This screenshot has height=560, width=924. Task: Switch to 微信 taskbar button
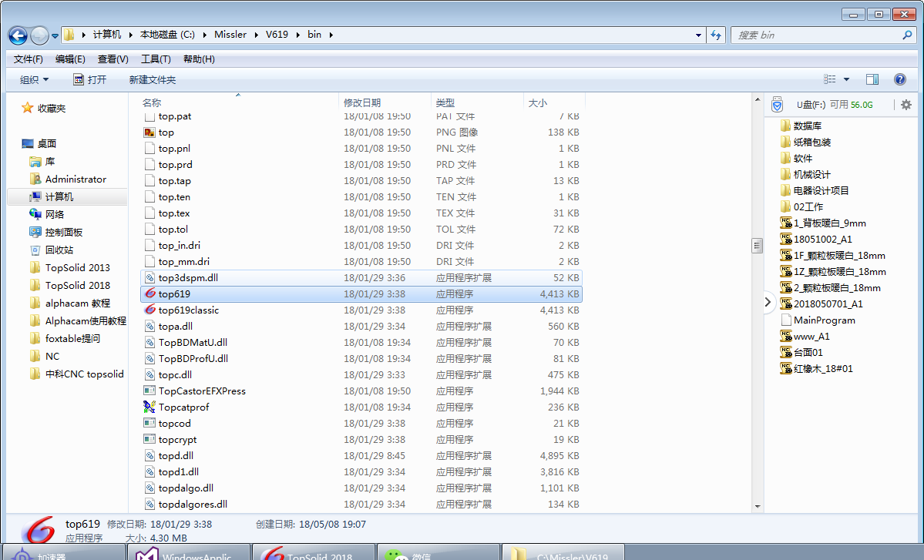pyautogui.click(x=438, y=553)
